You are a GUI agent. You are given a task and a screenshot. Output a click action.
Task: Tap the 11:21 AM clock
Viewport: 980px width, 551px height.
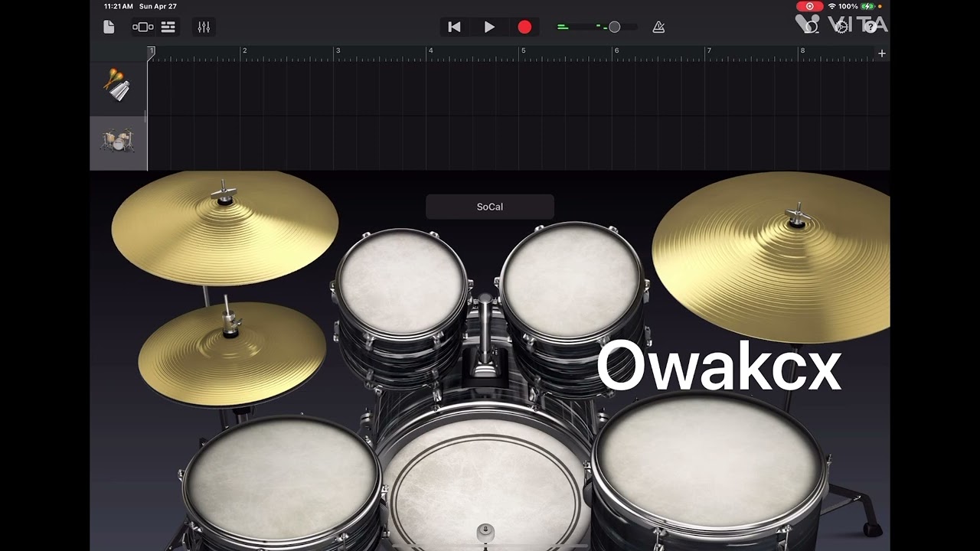(119, 6)
